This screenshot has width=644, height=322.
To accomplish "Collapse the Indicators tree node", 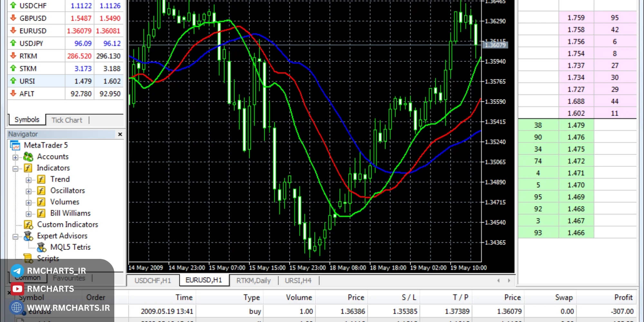I will click(15, 169).
